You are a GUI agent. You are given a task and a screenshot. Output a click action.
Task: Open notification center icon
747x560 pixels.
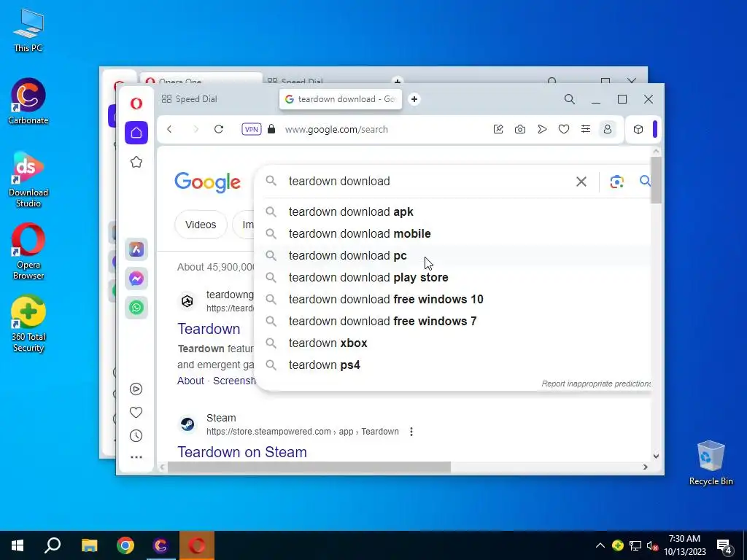point(724,546)
